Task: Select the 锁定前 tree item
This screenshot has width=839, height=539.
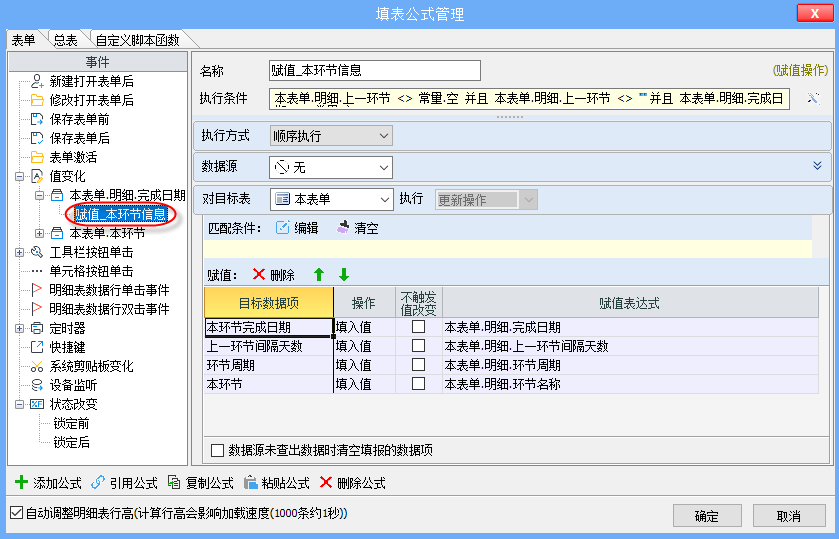Action: tap(71, 423)
